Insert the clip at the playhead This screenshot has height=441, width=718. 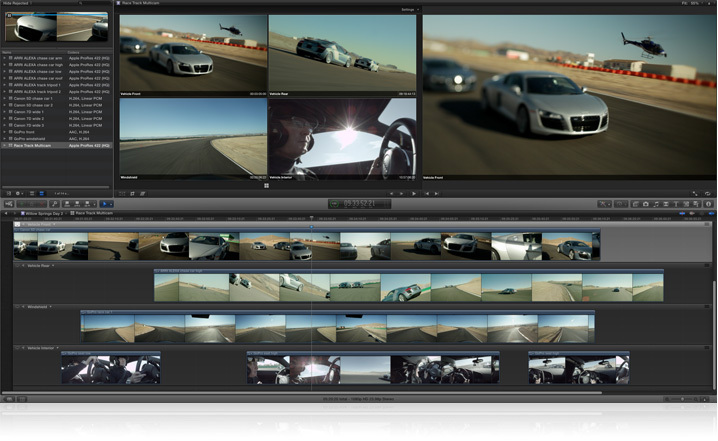[77, 204]
